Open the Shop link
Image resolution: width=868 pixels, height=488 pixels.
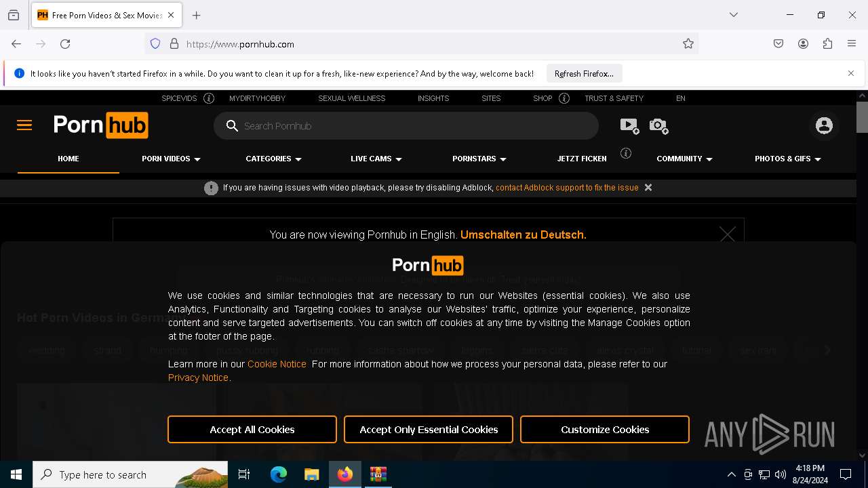[542, 98]
